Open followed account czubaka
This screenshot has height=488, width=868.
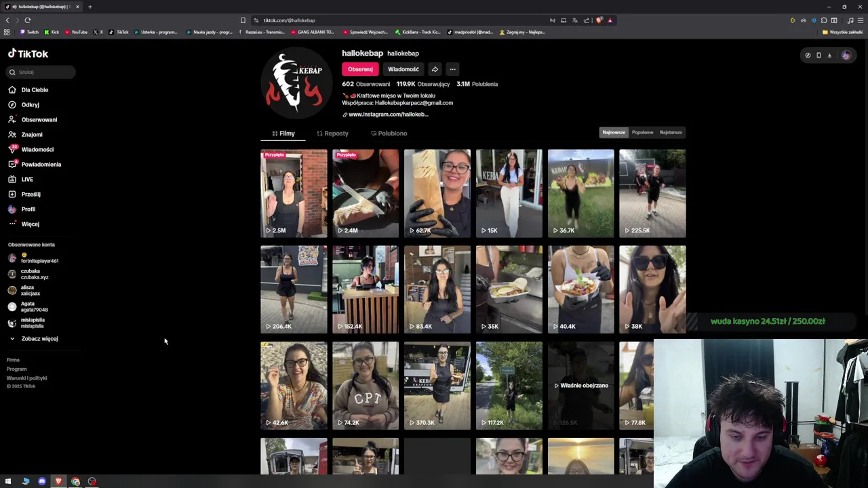click(28, 274)
